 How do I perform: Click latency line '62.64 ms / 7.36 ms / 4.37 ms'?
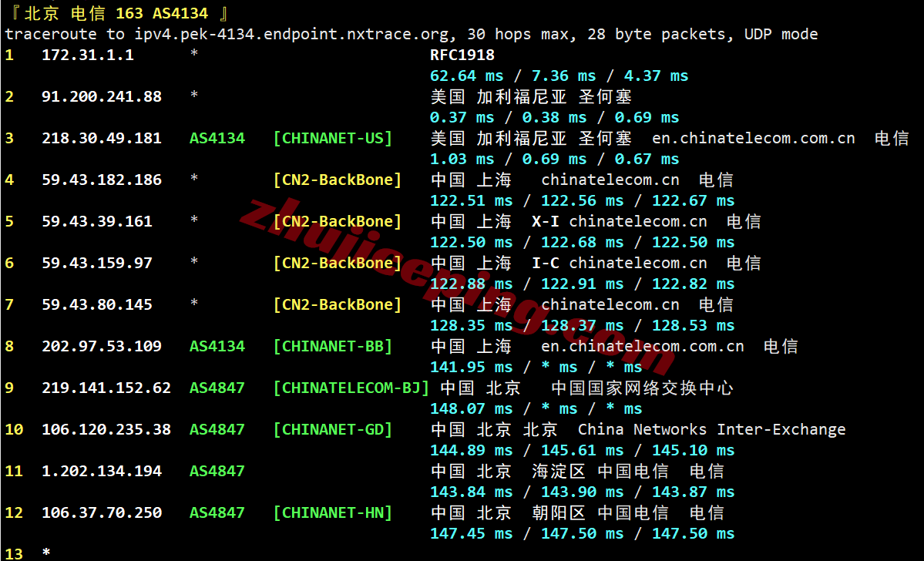coord(559,76)
